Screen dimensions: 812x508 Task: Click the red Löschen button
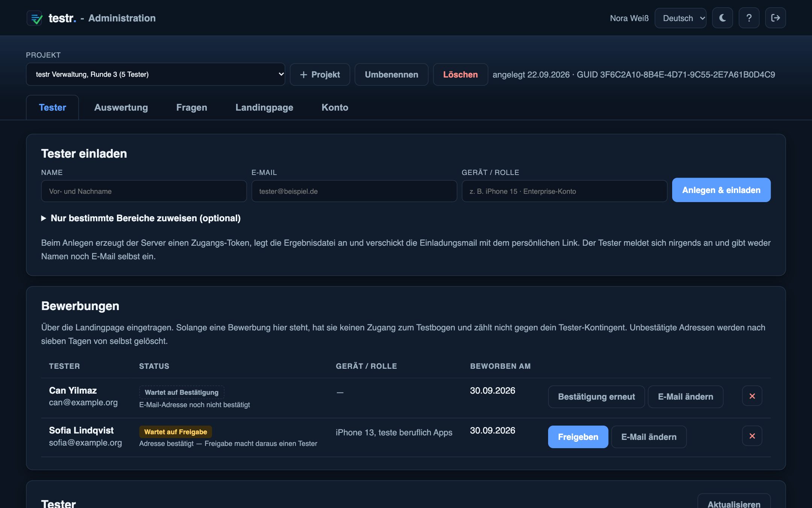[460, 75]
